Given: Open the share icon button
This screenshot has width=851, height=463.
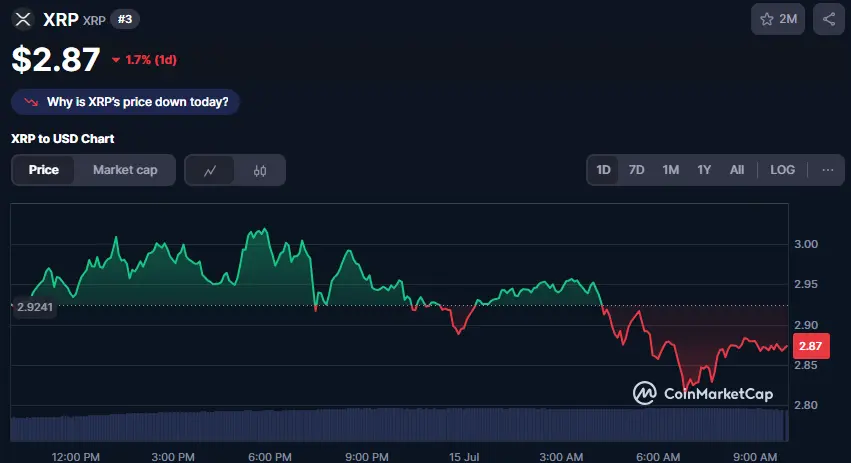Looking at the screenshot, I should point(829,20).
